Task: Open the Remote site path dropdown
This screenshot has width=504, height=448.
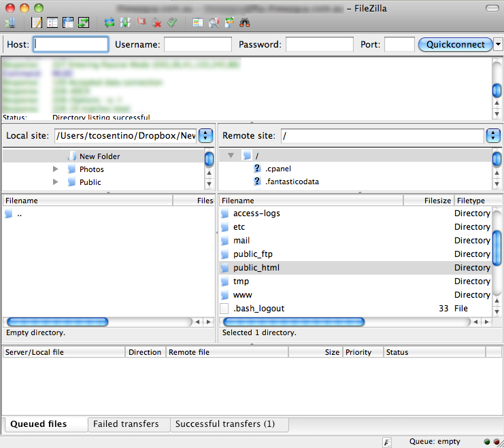Action: (493, 135)
